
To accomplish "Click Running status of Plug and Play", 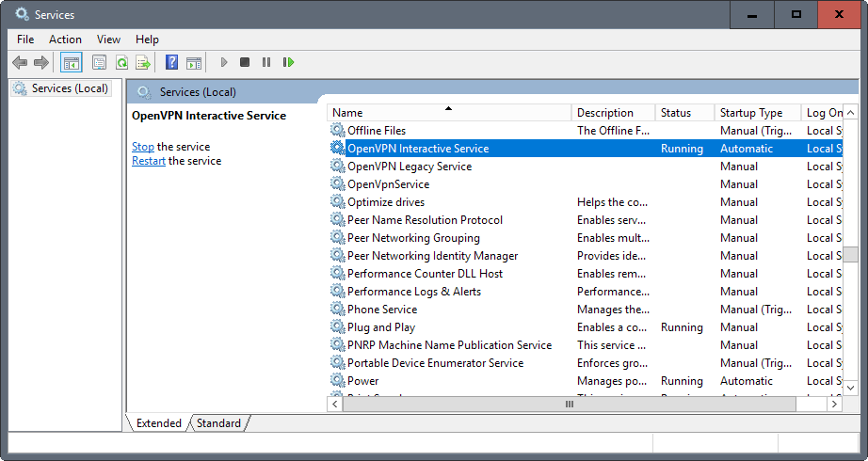I will coord(682,327).
